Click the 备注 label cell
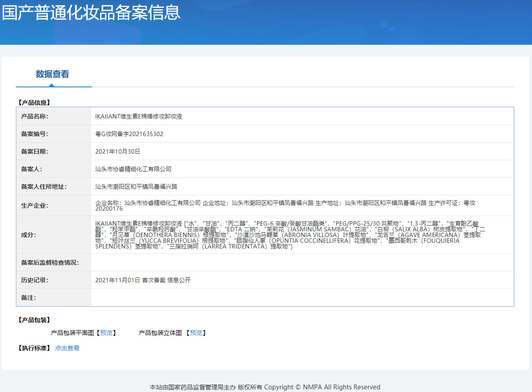This screenshot has height=392, width=532. pyautogui.click(x=54, y=298)
